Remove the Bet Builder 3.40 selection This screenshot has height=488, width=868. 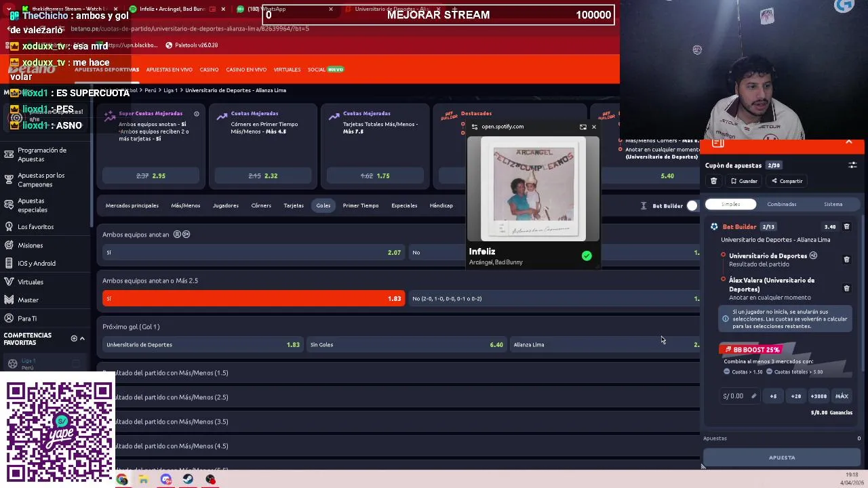coord(846,227)
